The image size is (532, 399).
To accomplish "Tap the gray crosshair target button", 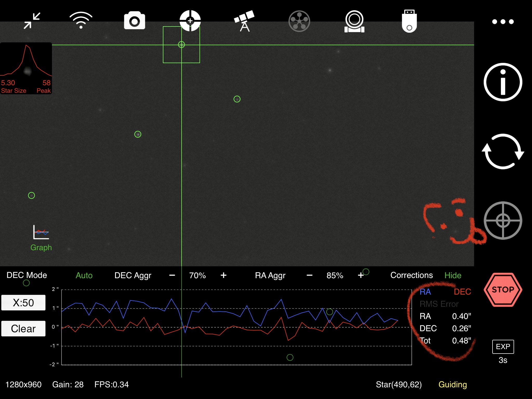I will pyautogui.click(x=503, y=221).
